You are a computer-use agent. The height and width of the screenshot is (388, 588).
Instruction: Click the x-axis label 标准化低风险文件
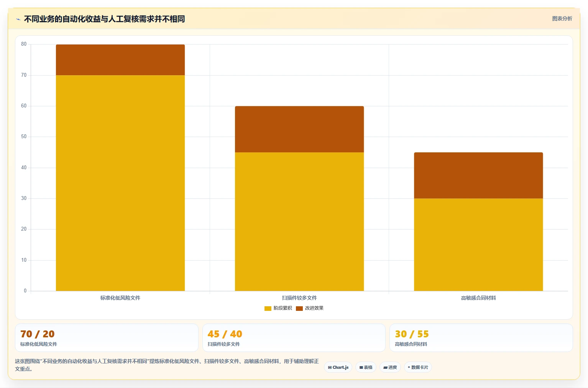point(120,298)
